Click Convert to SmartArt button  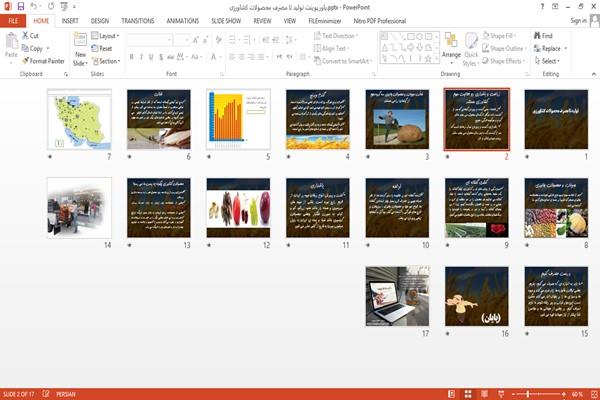pos(342,61)
